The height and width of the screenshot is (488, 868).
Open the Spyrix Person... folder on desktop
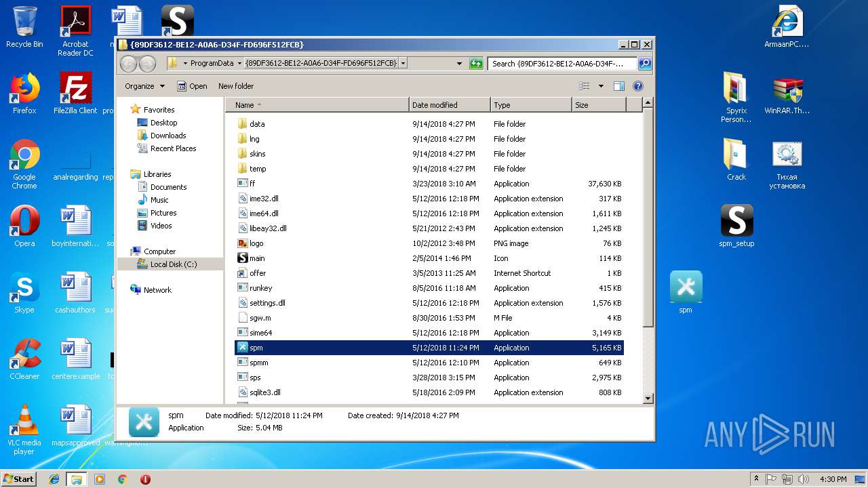(x=736, y=98)
